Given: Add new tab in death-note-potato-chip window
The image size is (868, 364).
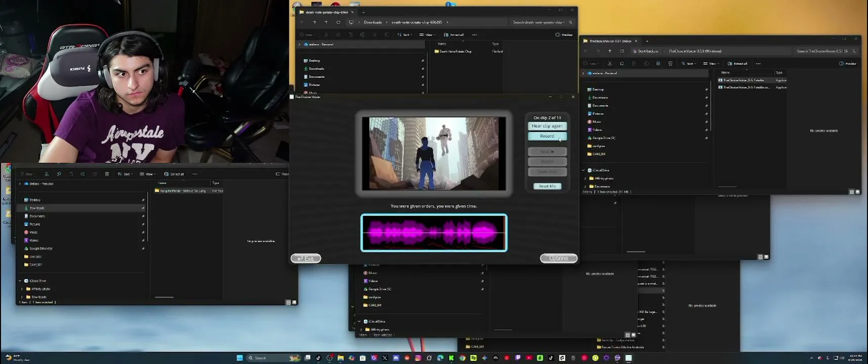Looking at the screenshot, I should pos(363,12).
